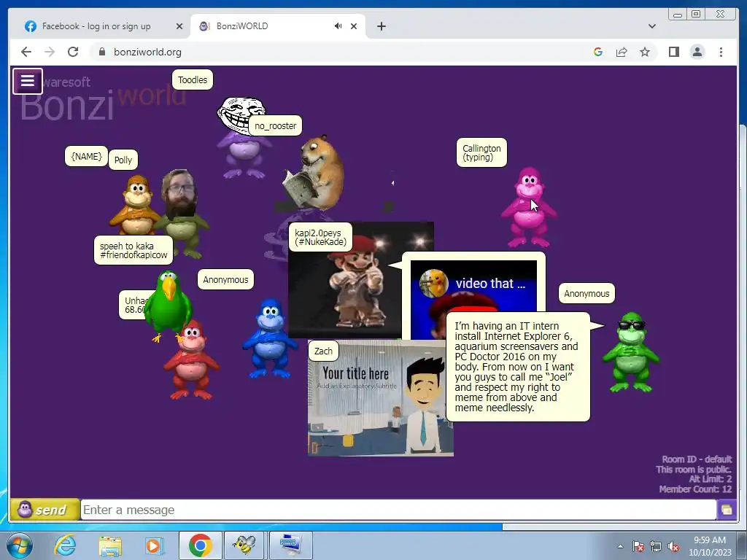Toggle the browser side panel
Viewport: 747px width, 560px height.
673,52
